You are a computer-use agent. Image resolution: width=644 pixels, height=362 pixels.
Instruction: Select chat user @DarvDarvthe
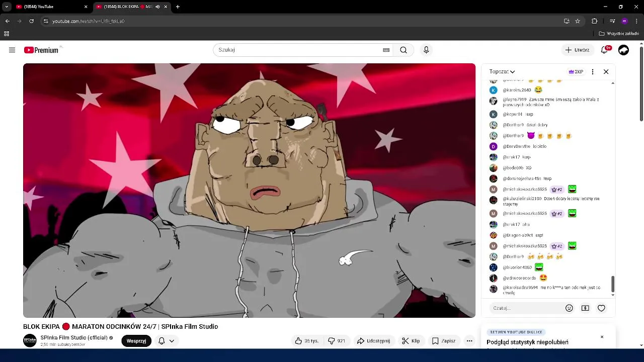pos(517,146)
